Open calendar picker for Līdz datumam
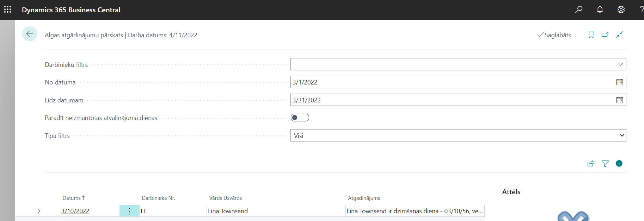This screenshot has width=644, height=221. (x=619, y=100)
